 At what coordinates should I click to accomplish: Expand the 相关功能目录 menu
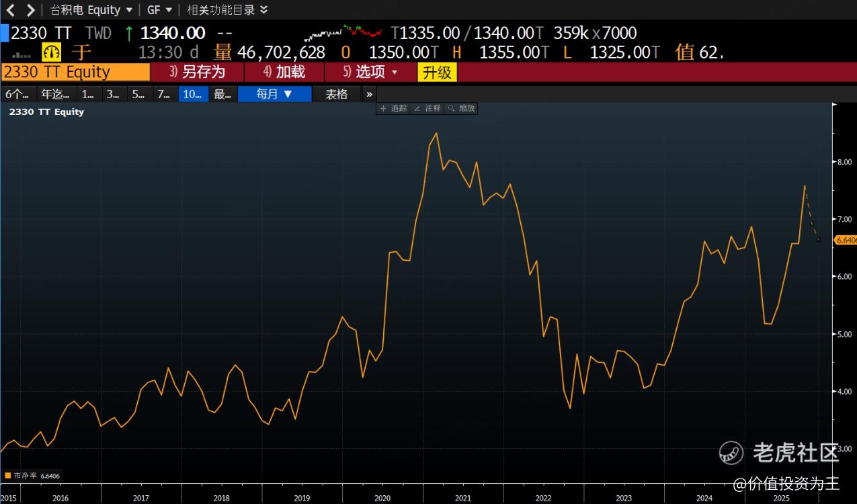(227, 10)
